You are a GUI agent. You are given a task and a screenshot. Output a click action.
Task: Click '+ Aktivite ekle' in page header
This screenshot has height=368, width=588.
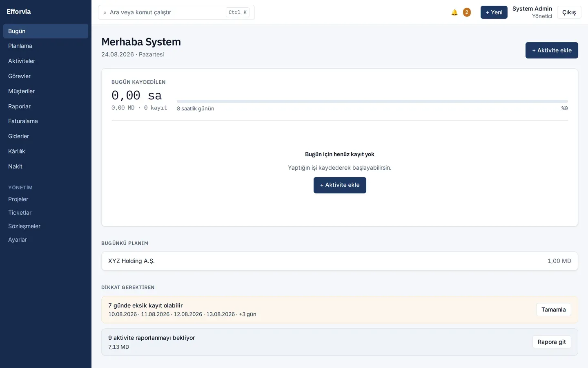click(552, 50)
